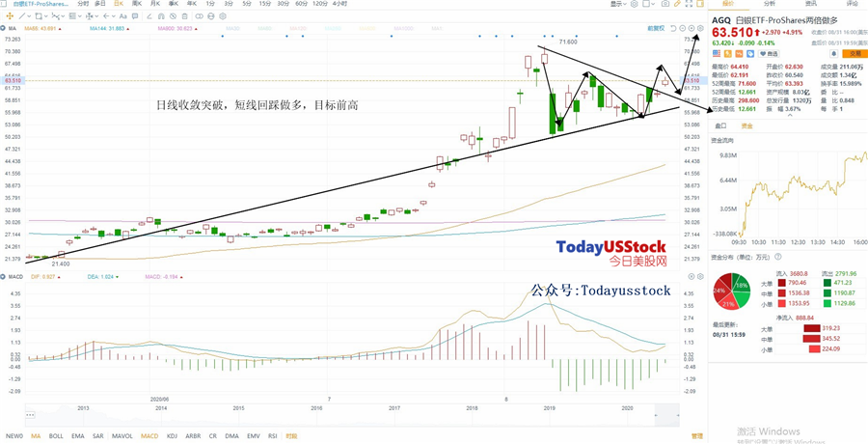The image size is (868, 444).
Task: Hide drawings using the crossed-eye icon
Action: [x=173, y=16]
